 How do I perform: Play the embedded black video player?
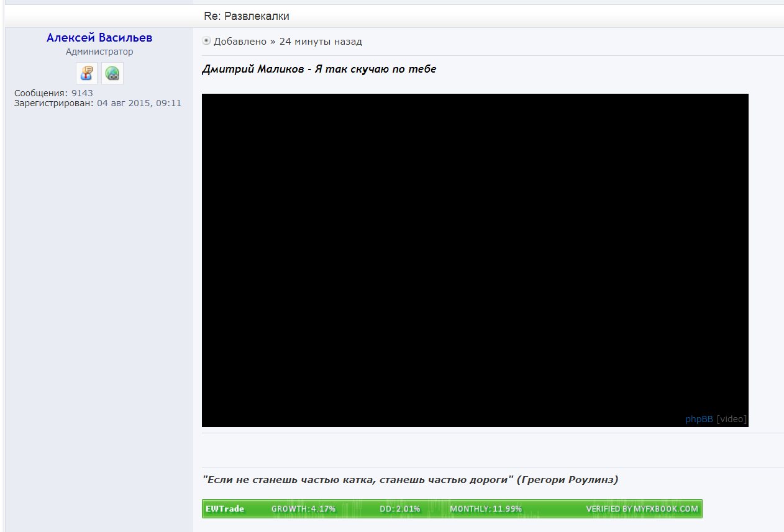pos(475,260)
